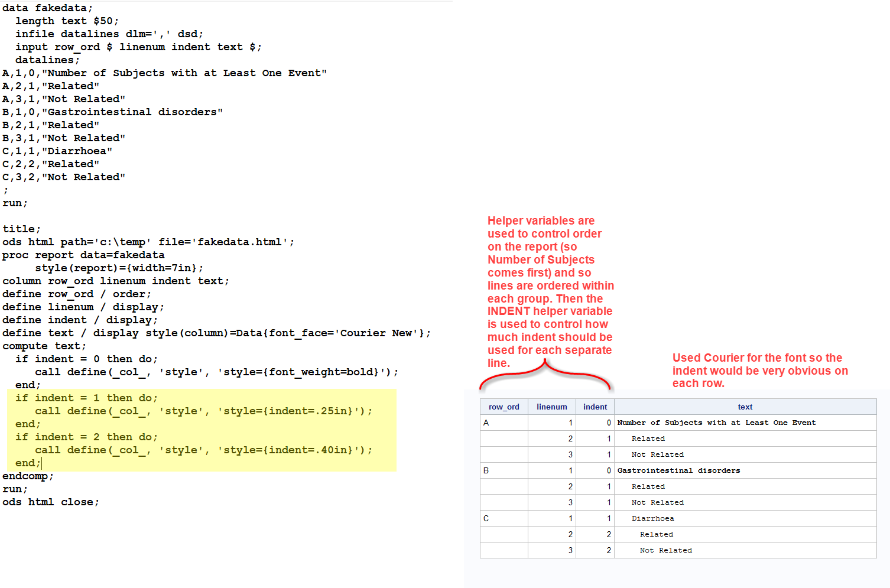Click the text column header
890x588 pixels.
click(745, 407)
